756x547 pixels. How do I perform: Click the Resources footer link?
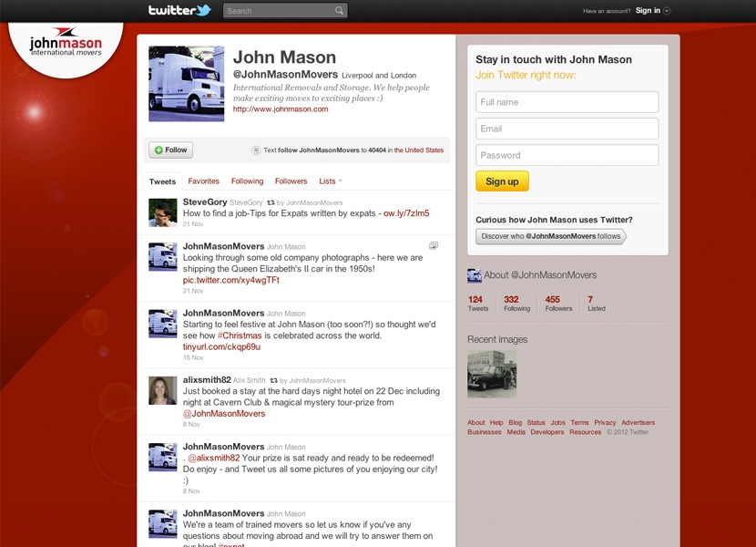click(586, 432)
